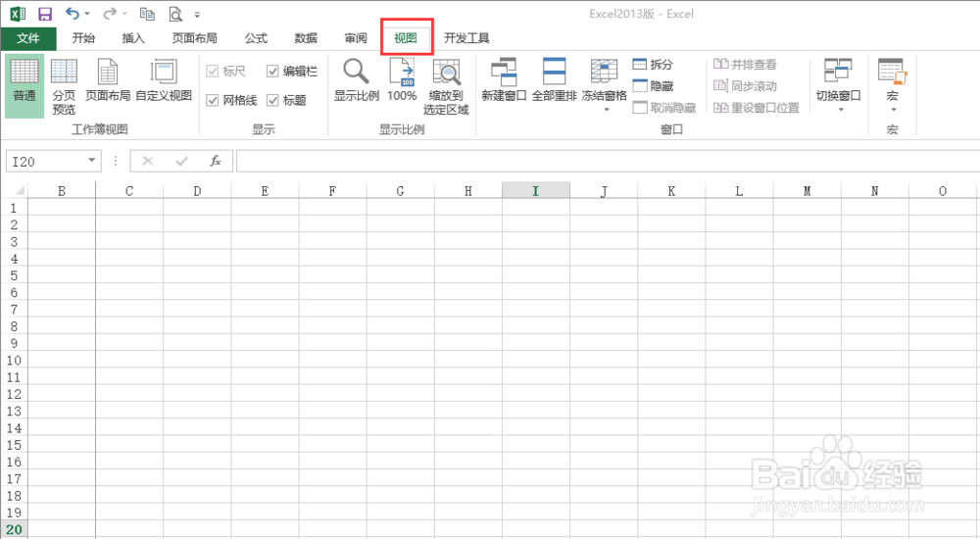Toggle the 编辑栏 checkbox
Image resolution: width=980 pixels, height=539 pixels.
pyautogui.click(x=292, y=72)
